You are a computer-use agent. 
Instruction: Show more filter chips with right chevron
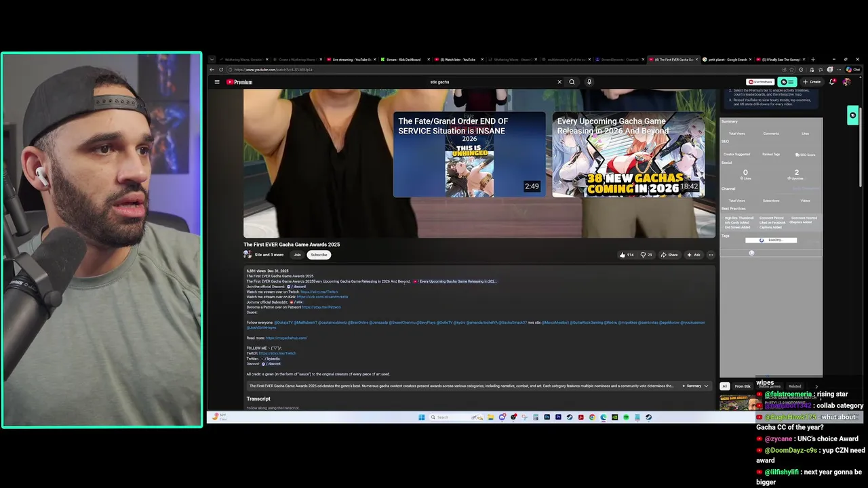pyautogui.click(x=816, y=386)
